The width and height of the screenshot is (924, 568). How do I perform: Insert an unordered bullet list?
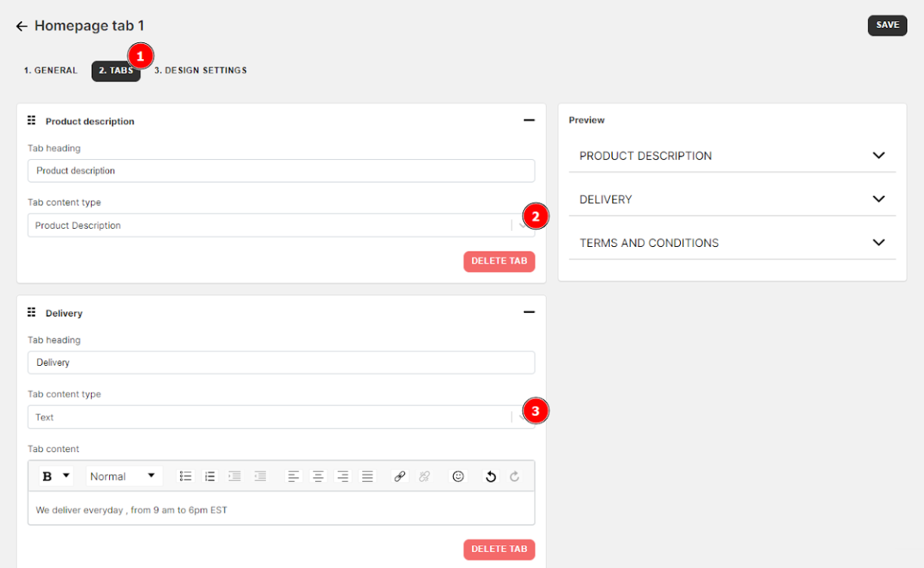[x=186, y=476]
